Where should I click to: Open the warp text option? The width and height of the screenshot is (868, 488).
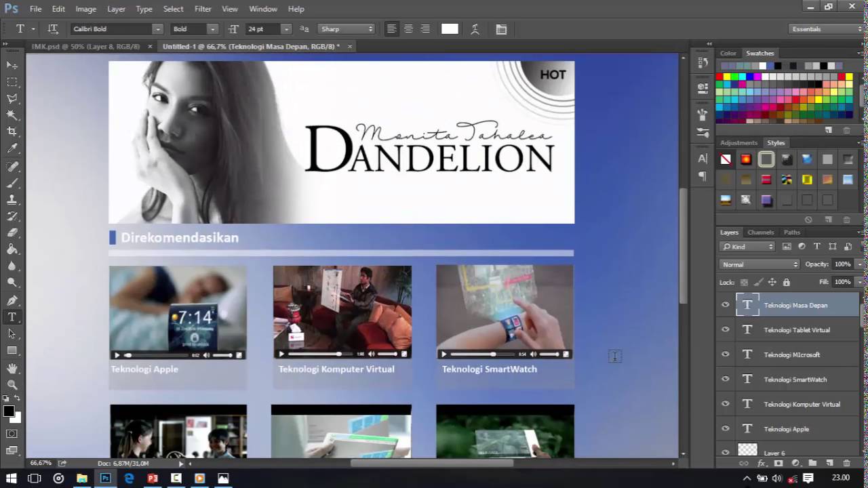[x=475, y=29]
